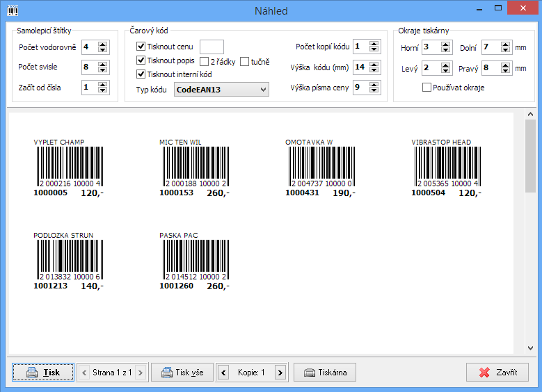Minimize the Náhled window
The height and width of the screenshot is (392, 542).
click(479, 8)
